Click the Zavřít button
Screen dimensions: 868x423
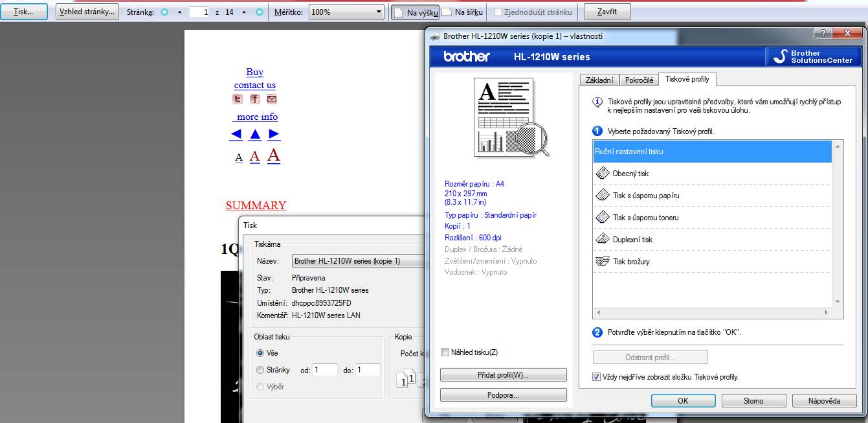[607, 12]
